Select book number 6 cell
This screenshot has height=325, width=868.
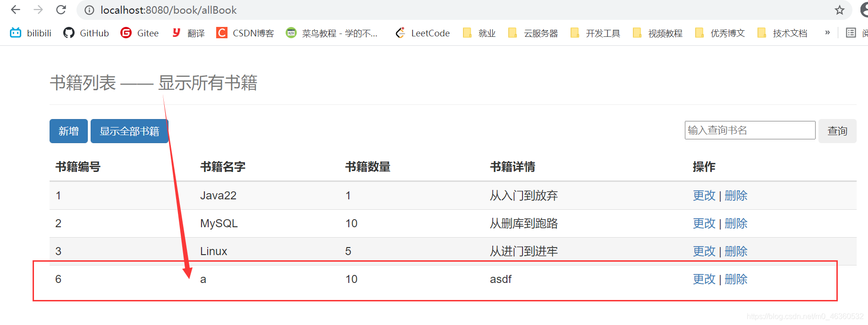coord(59,279)
